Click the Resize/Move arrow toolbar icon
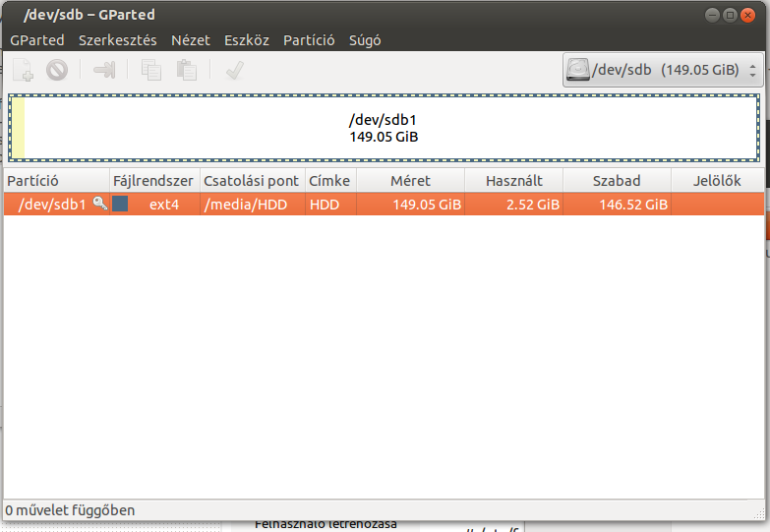This screenshot has height=532, width=770. pos(104,70)
